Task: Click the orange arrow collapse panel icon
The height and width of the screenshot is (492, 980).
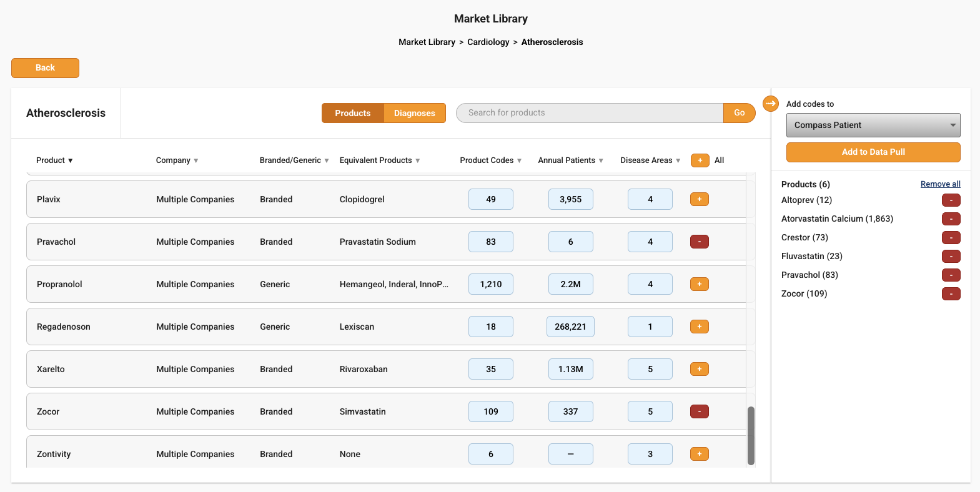Action: [771, 104]
